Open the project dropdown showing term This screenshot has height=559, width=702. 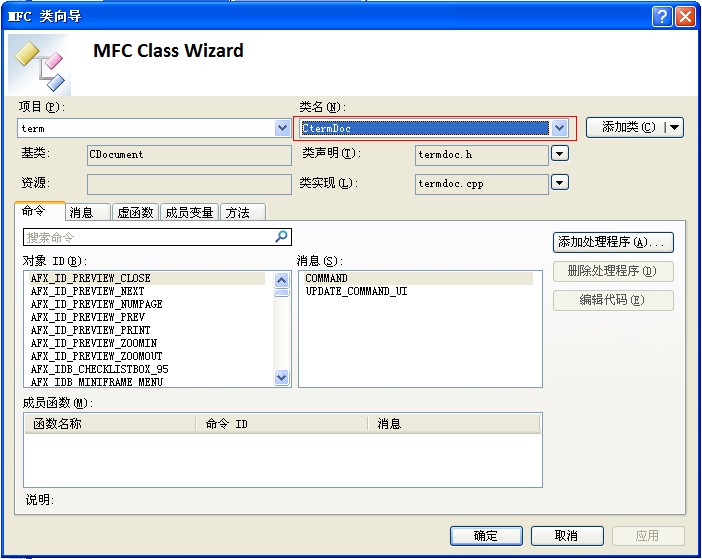[x=282, y=128]
